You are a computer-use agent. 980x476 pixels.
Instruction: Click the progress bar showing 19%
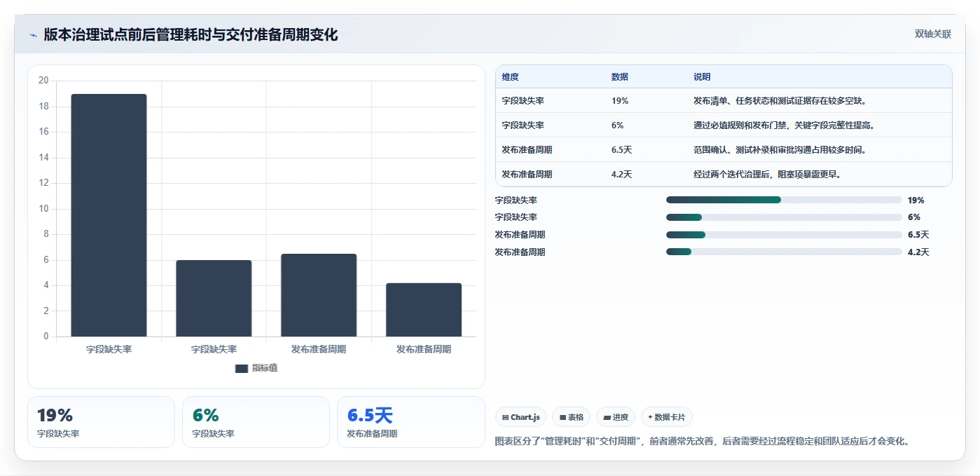pos(784,200)
